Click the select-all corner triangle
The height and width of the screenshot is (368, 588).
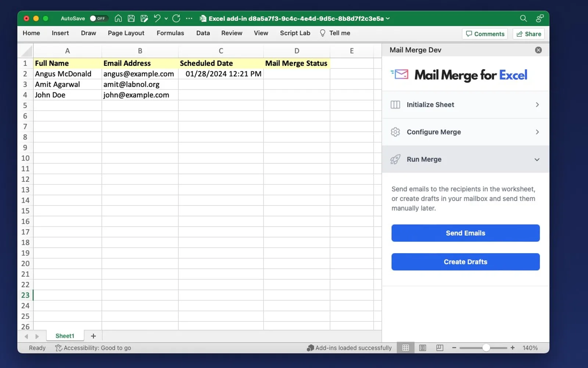click(x=25, y=51)
